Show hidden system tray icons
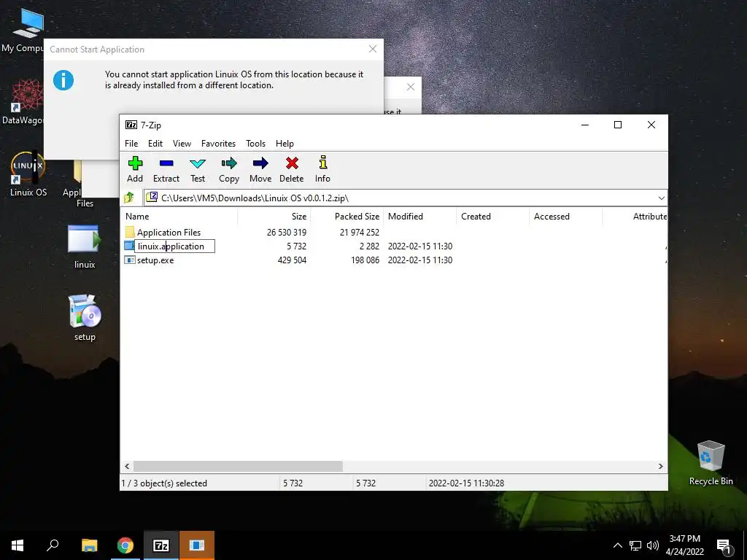 [x=617, y=545]
